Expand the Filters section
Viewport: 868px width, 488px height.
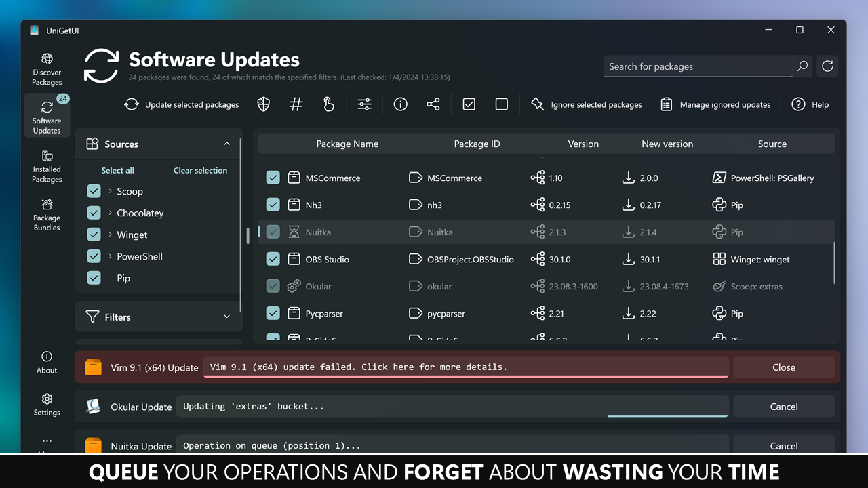[x=226, y=317]
